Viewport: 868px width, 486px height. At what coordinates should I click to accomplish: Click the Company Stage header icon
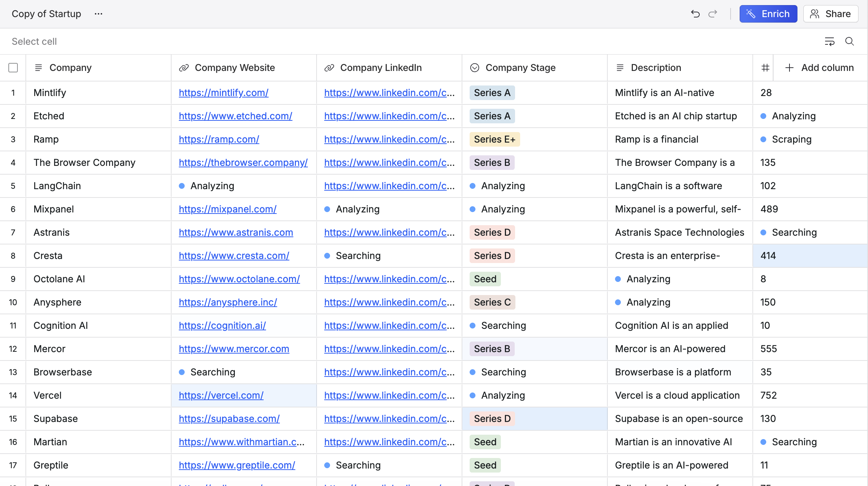475,68
